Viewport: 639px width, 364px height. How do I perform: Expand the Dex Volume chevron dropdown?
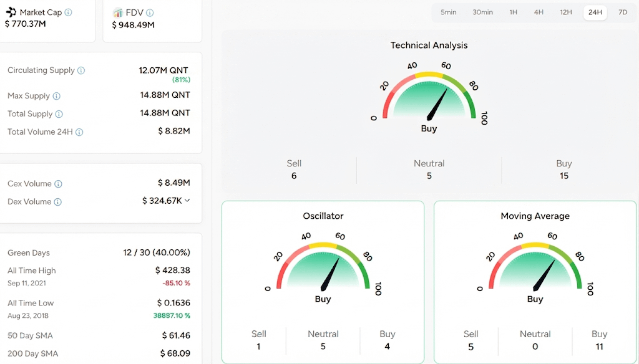tap(187, 200)
